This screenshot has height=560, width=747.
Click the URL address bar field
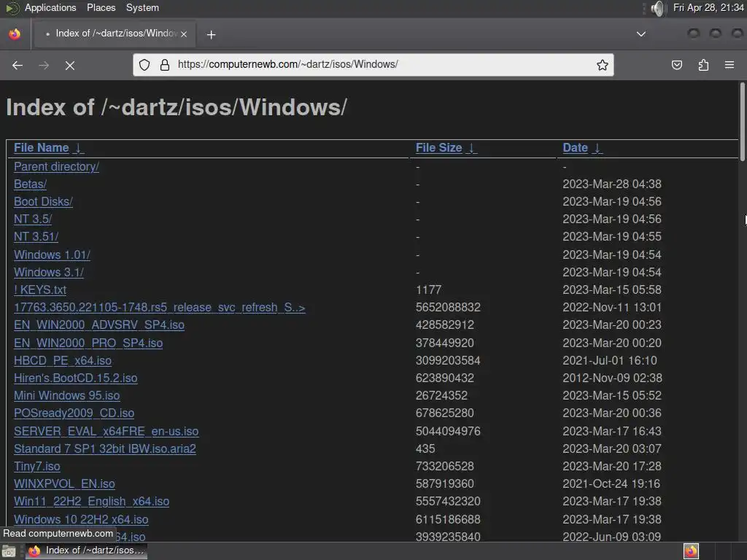point(373,65)
